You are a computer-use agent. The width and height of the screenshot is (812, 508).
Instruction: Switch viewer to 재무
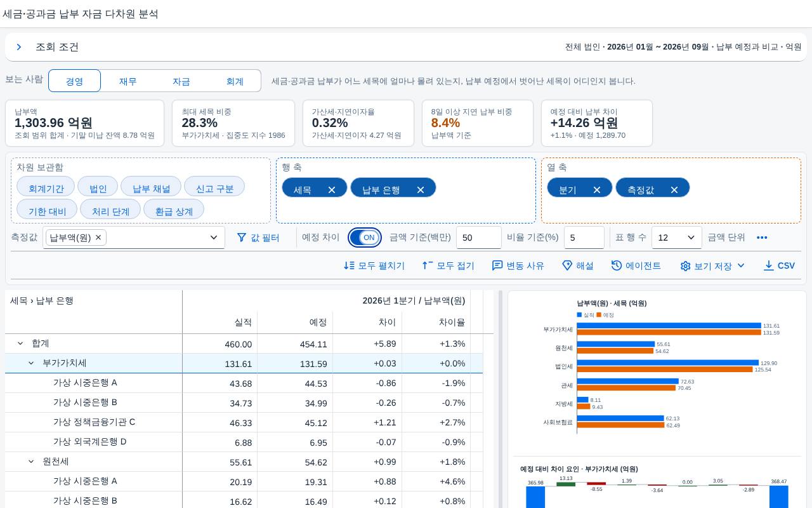pos(128,81)
